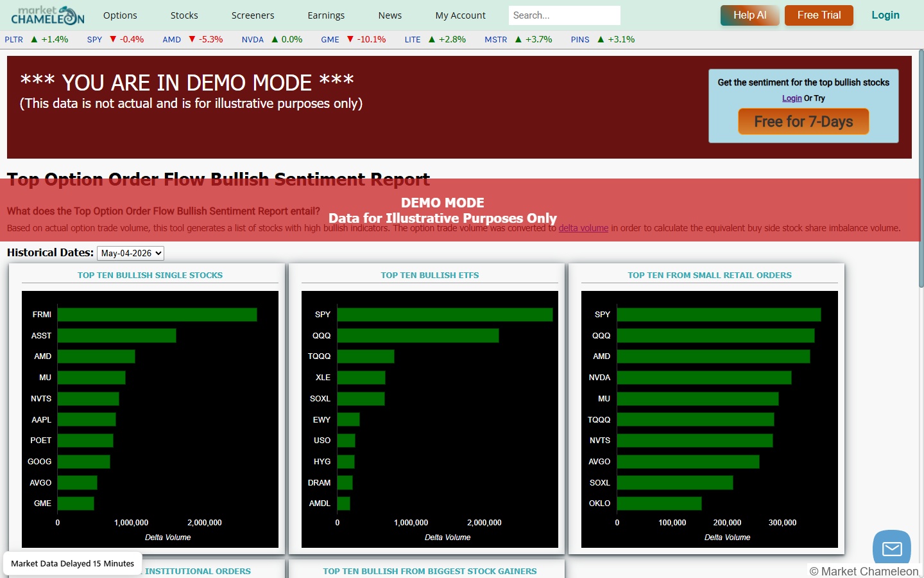Click Top Ten Bullish Single Stocks heading
Image resolution: width=924 pixels, height=578 pixels.
click(150, 276)
